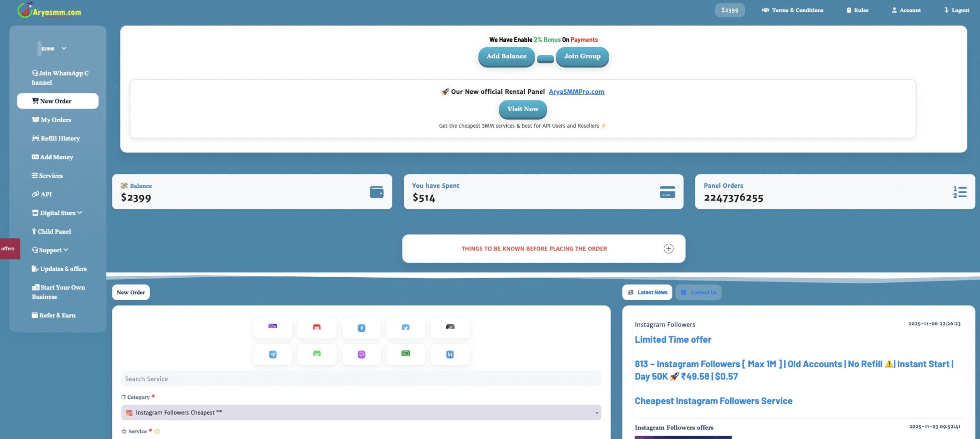Image resolution: width=980 pixels, height=439 pixels.
Task: Select the Twitter category icon
Action: click(405, 328)
